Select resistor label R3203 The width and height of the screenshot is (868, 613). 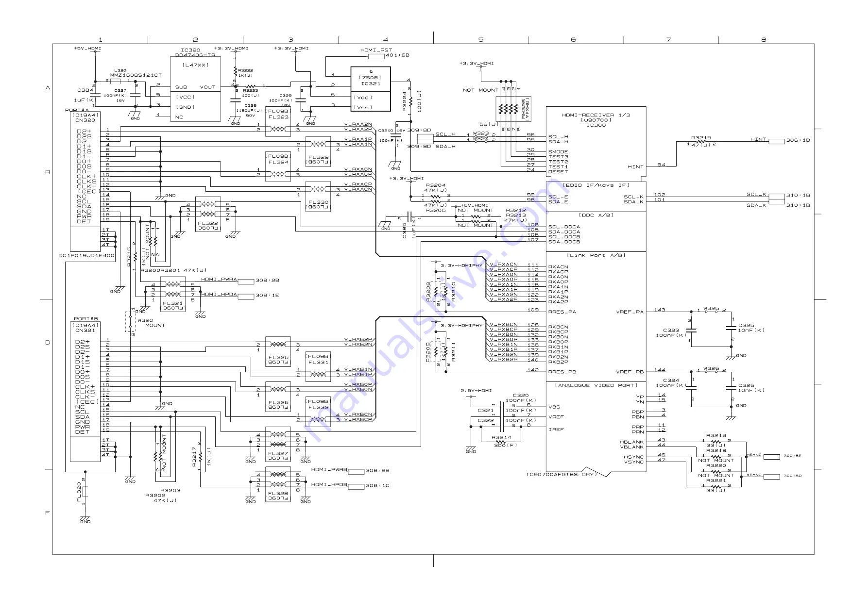[170, 491]
